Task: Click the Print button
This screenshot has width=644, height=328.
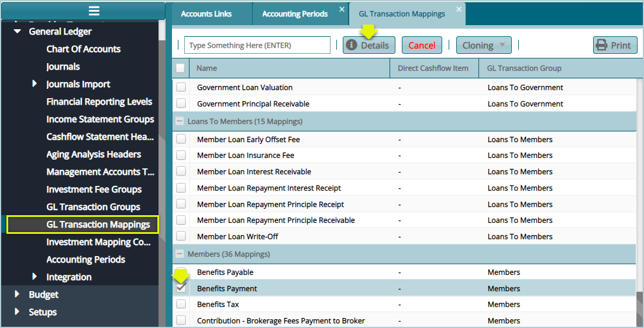Action: (615, 45)
